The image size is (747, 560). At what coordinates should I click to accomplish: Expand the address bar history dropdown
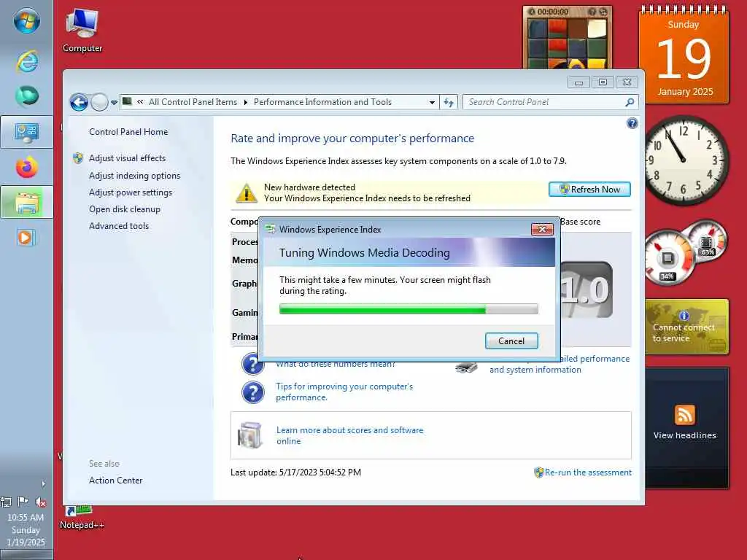click(x=432, y=102)
